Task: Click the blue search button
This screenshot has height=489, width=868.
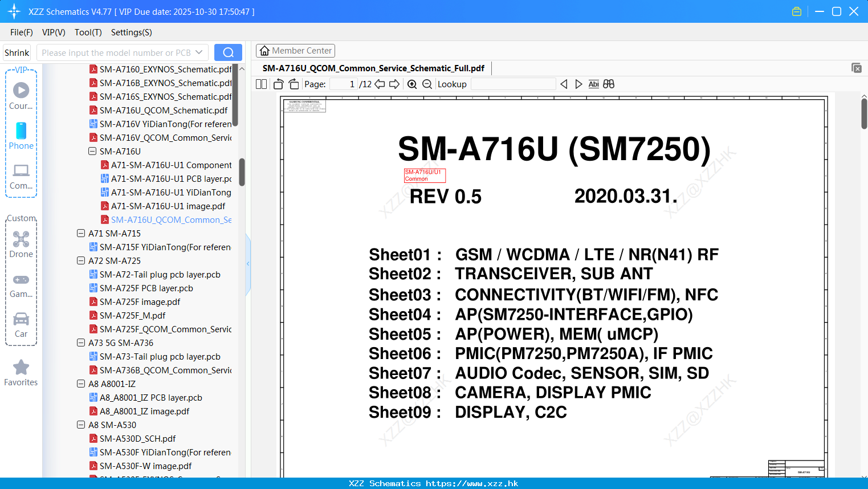Action: point(228,52)
